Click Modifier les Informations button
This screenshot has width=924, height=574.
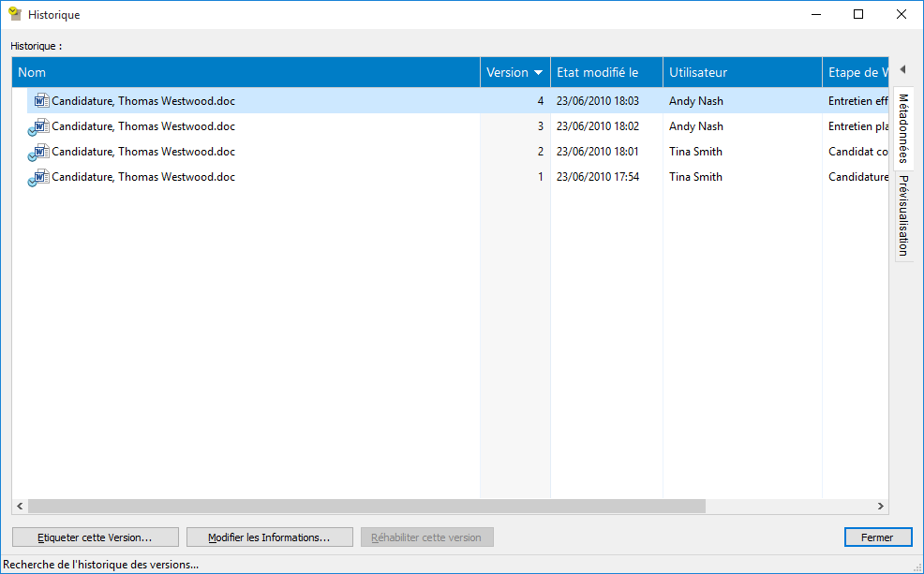(x=269, y=537)
